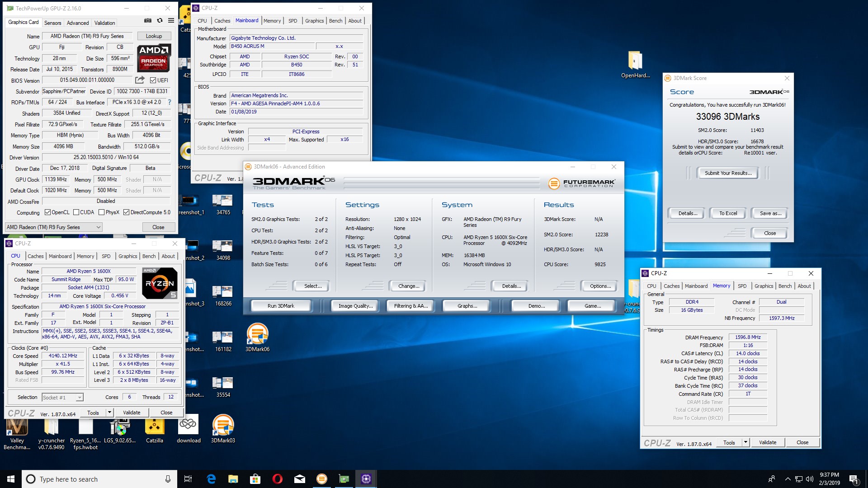Switch to GPU-Z in the taskbar
This screenshot has height=488, width=868.
pos(344,479)
